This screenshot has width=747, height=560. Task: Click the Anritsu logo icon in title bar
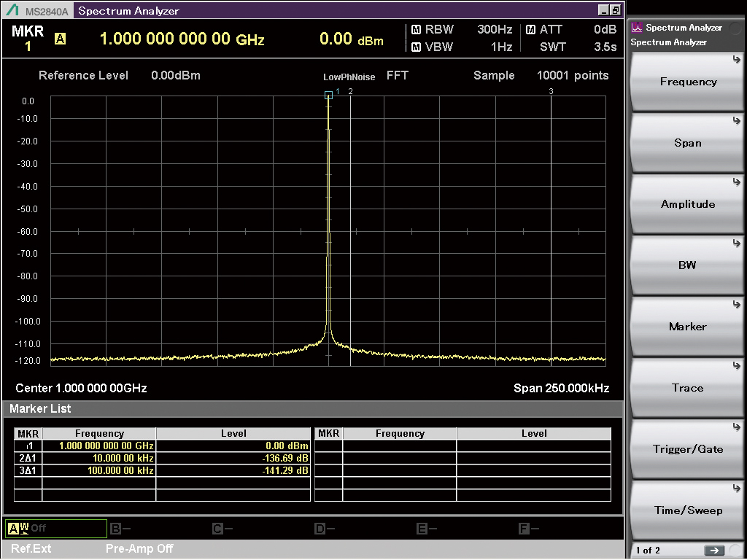[13, 10]
